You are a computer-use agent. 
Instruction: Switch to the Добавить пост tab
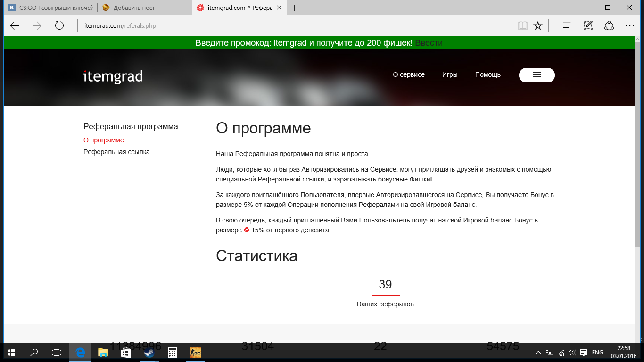[x=145, y=8]
